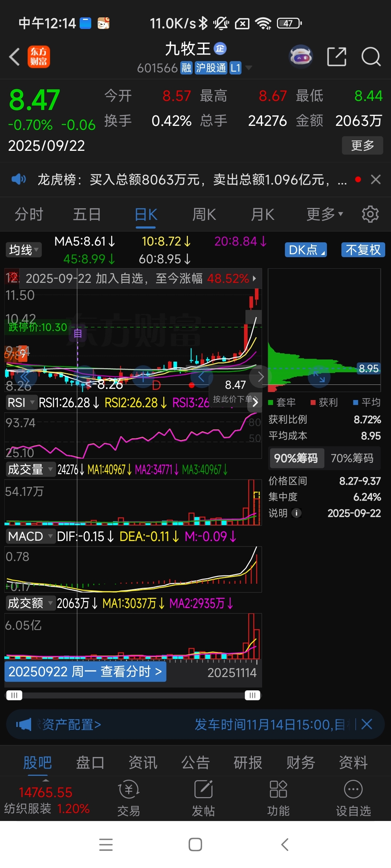
Task: Expand the stock title dropdown arrow
Action: (249, 68)
